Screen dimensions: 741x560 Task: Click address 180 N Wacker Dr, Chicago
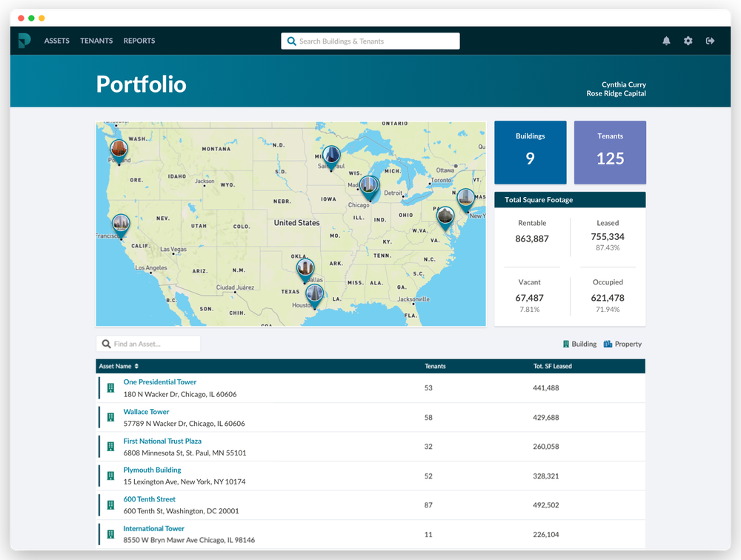pyautogui.click(x=180, y=394)
